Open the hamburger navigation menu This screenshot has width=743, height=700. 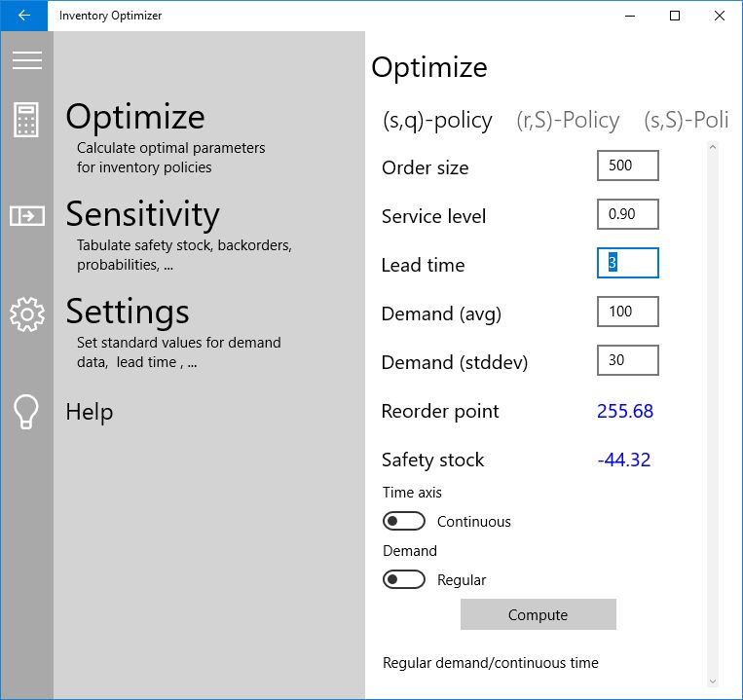[x=26, y=60]
